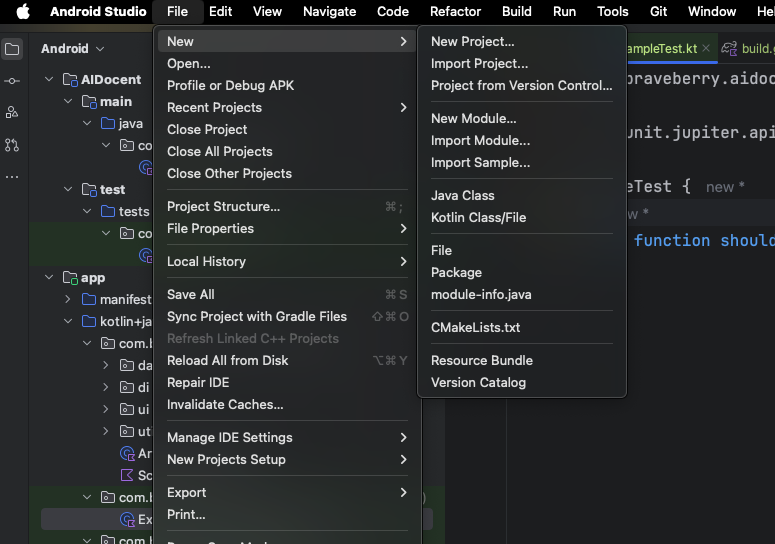The height and width of the screenshot is (544, 775).
Task: Open the Navigate menu
Action: pos(330,11)
